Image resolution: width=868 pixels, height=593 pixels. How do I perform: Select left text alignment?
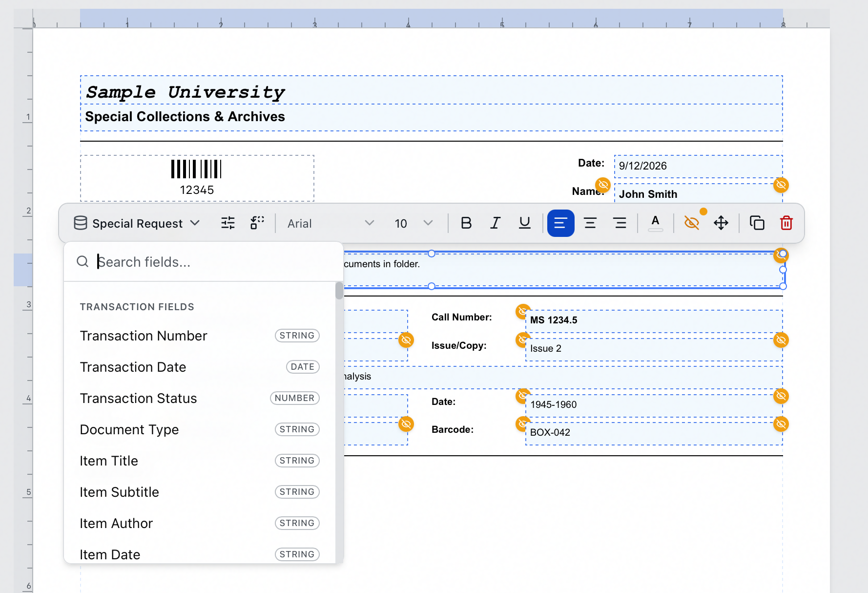pos(560,223)
